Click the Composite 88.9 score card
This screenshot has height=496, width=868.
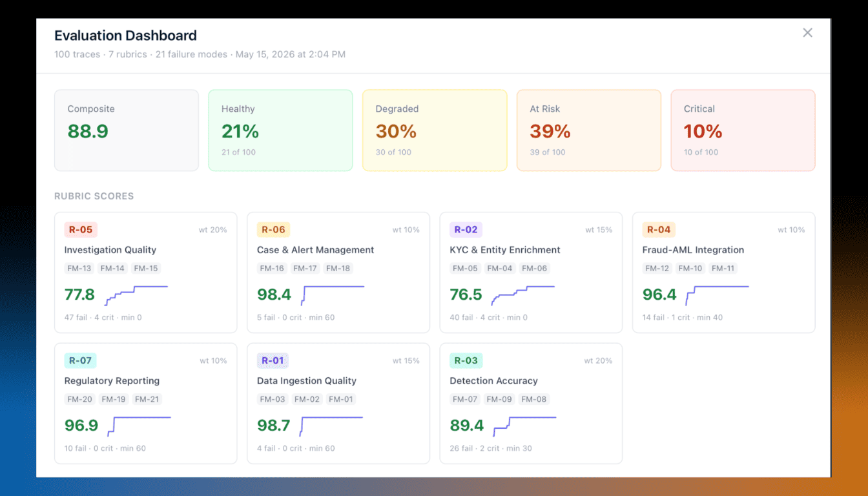pos(127,130)
